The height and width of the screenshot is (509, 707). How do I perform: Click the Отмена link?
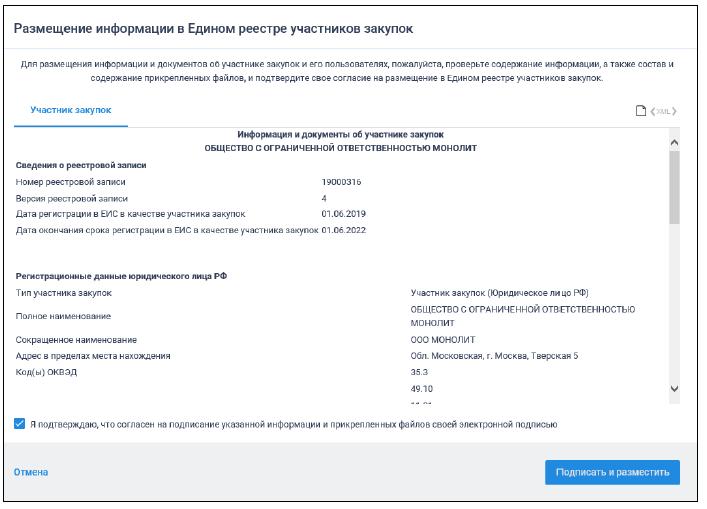pos(30,472)
